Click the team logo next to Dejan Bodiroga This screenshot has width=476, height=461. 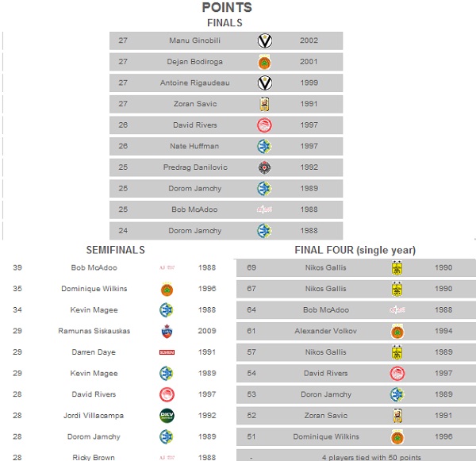pos(265,62)
